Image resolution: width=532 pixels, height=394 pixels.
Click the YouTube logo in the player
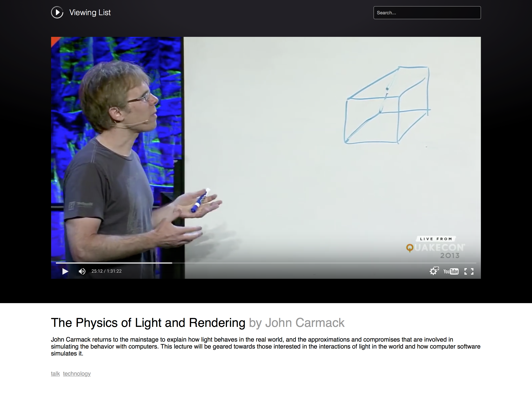tap(451, 271)
